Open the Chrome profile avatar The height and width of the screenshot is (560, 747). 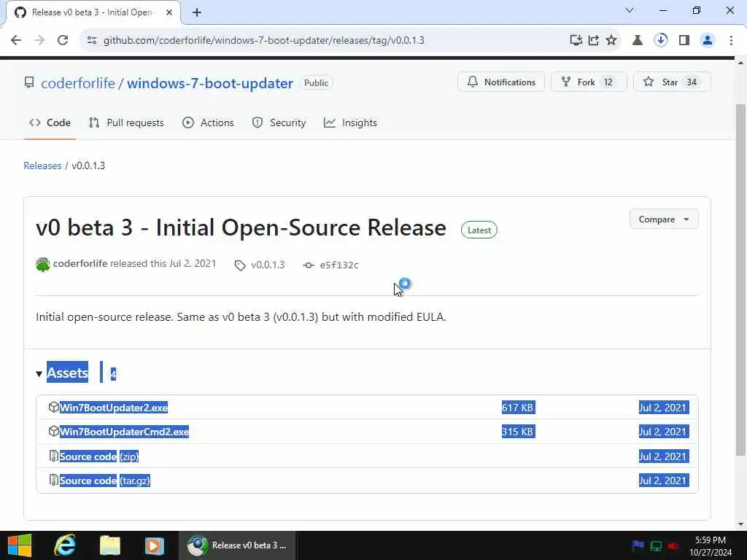[x=708, y=40]
